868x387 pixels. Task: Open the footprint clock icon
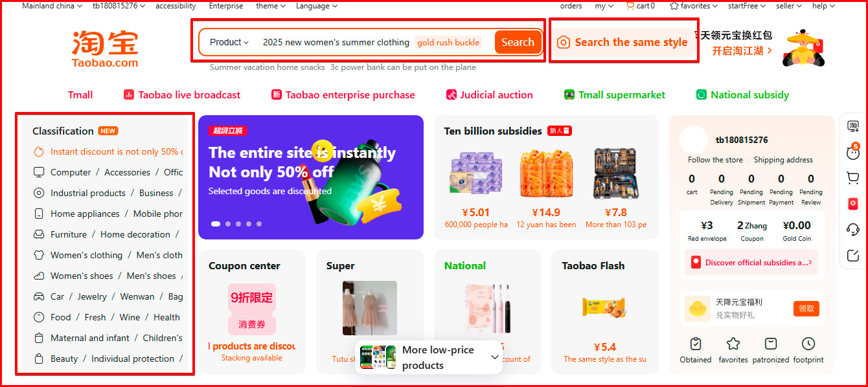[x=808, y=344]
